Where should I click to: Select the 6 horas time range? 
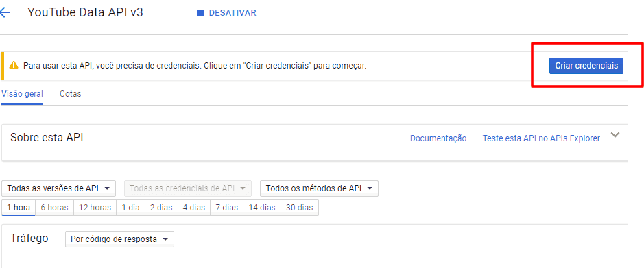(x=55, y=208)
